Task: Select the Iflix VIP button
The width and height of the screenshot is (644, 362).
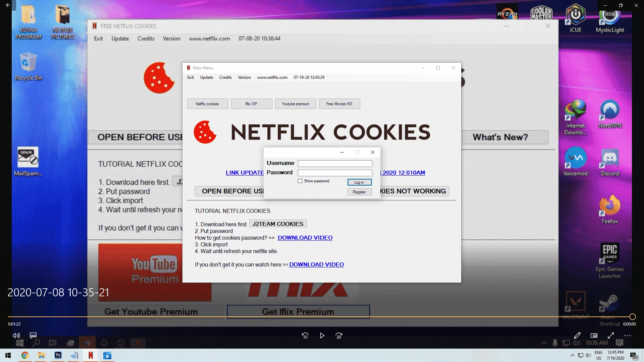Action: tap(251, 104)
